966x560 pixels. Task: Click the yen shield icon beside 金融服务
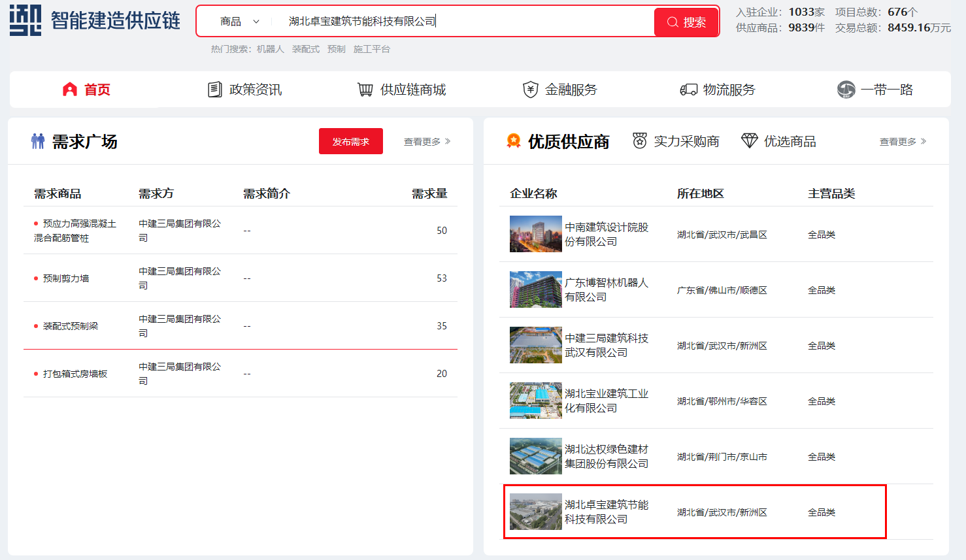[531, 90]
